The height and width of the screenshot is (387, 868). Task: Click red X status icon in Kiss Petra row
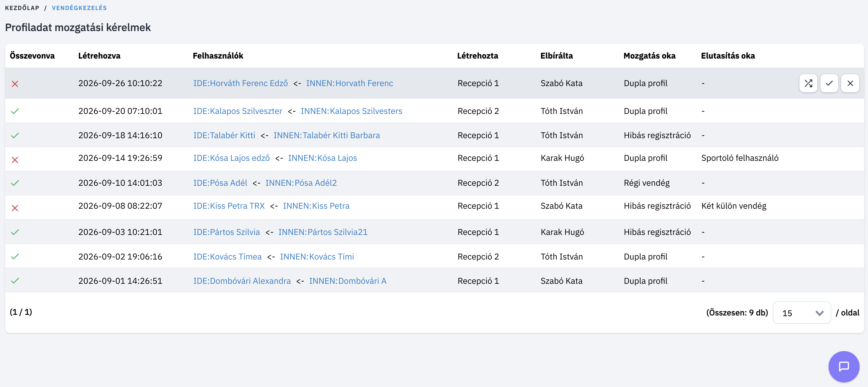(15, 208)
